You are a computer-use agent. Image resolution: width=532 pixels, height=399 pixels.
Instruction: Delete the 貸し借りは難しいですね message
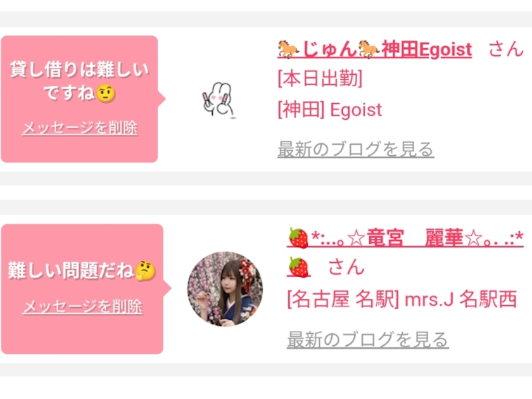80,128
